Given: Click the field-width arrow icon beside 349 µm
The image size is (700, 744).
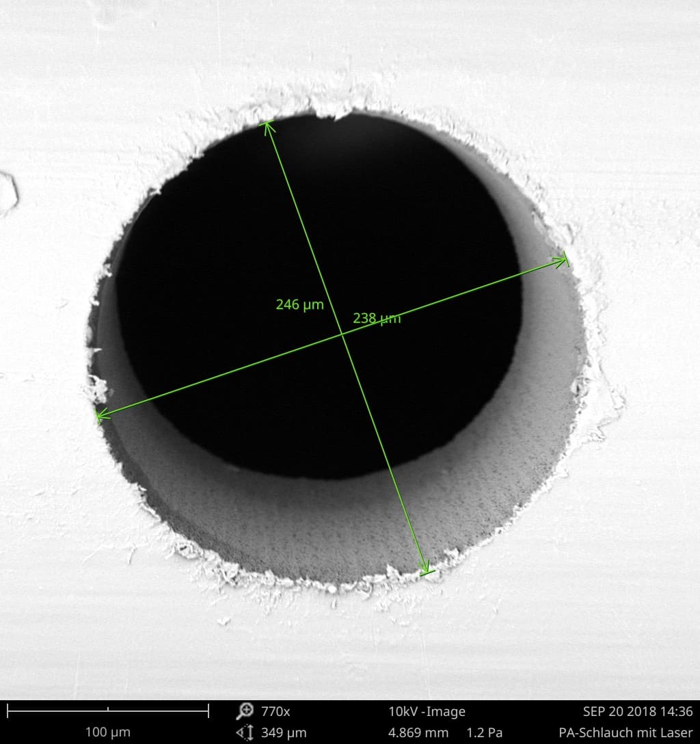Looking at the screenshot, I should 245,732.
